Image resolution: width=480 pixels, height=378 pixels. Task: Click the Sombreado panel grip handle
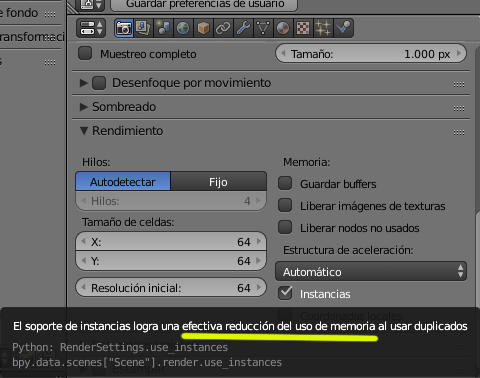[x=459, y=108]
